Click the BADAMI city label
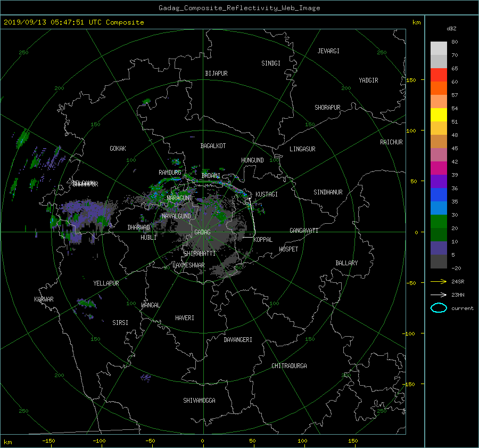 point(211,176)
